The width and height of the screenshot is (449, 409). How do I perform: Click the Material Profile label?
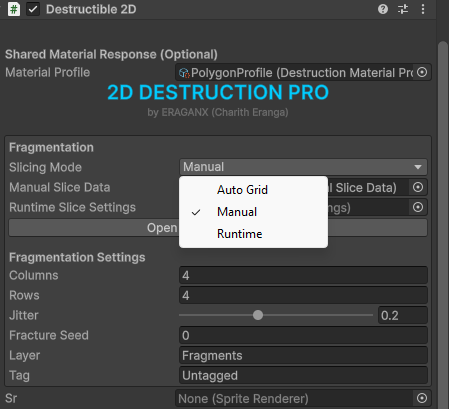(48, 72)
